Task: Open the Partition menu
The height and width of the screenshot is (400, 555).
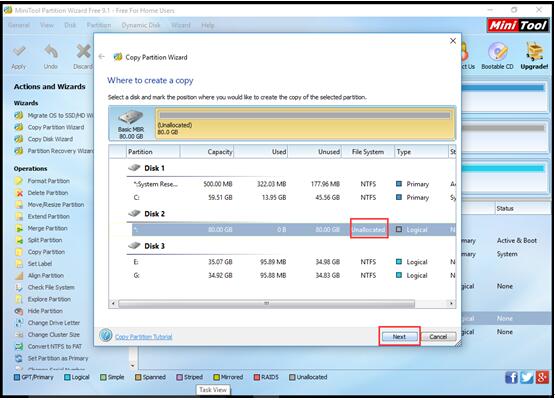Action: click(x=99, y=25)
